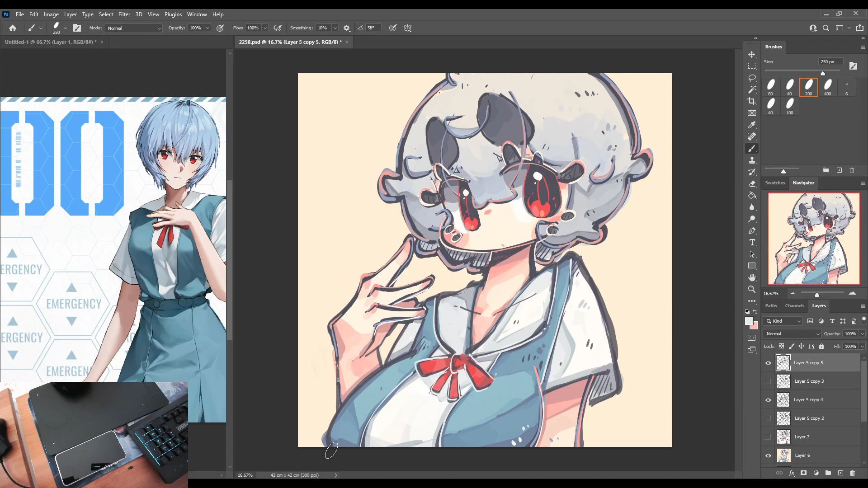Select the Lasso tool
This screenshot has width=868, height=488.
pyautogui.click(x=752, y=78)
